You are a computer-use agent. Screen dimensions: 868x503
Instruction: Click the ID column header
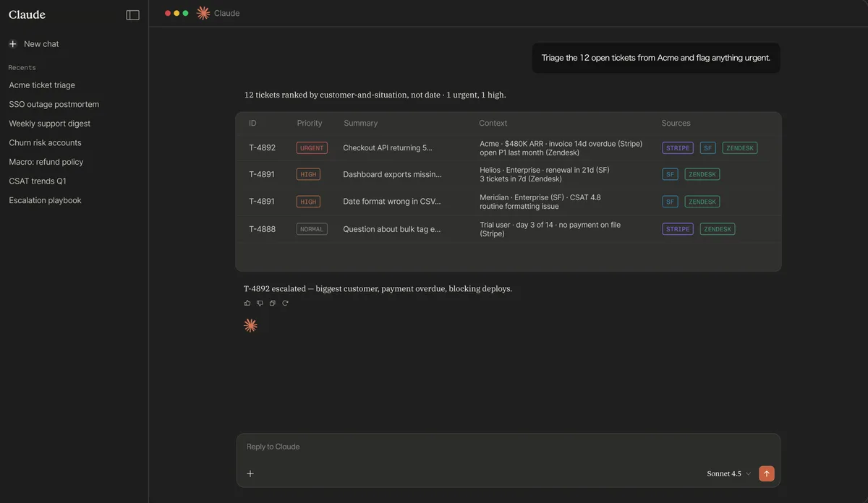pos(253,123)
